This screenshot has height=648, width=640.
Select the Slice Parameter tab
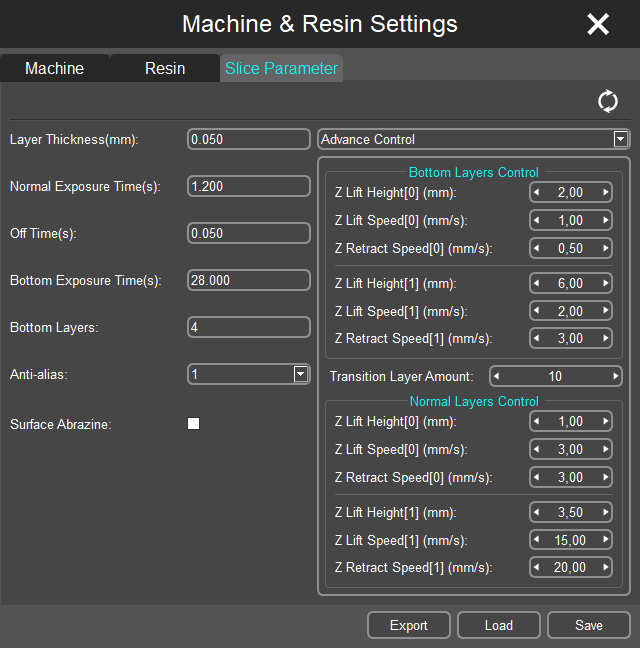(281, 68)
